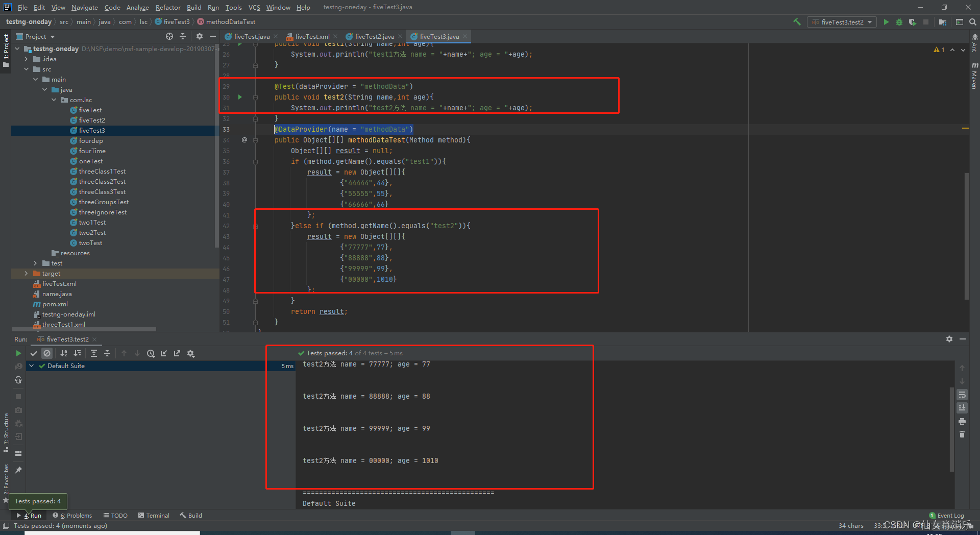The image size is (980, 535).
Task: Rerun tests in the Run panel
Action: click(x=18, y=353)
